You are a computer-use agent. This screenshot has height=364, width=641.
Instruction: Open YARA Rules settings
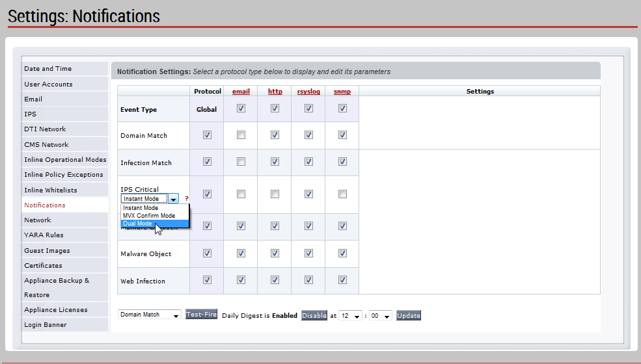pyautogui.click(x=64, y=235)
